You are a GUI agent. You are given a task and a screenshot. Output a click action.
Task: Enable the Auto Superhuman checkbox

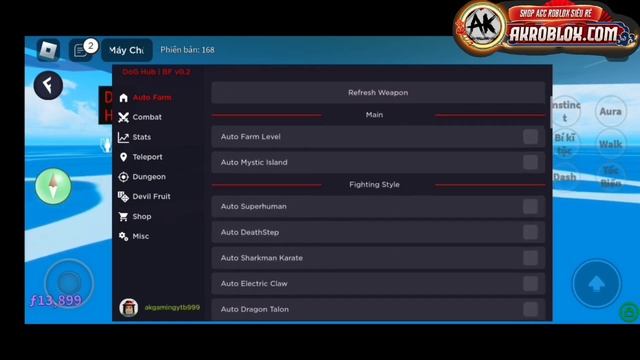pos(530,207)
